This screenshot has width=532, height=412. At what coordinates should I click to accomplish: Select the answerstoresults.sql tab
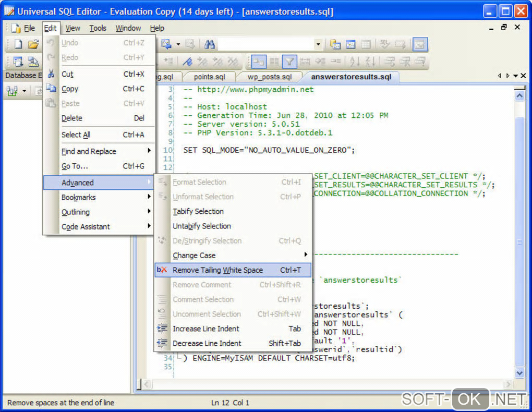click(x=351, y=77)
